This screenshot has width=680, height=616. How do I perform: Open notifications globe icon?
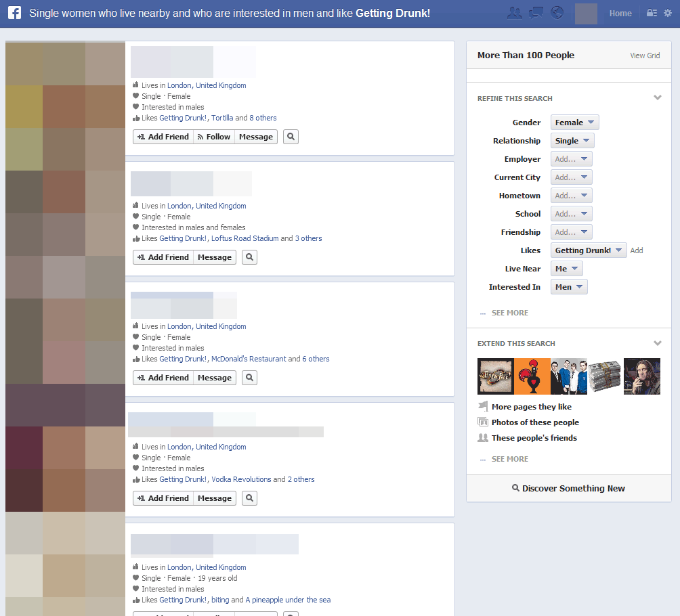coord(557,13)
